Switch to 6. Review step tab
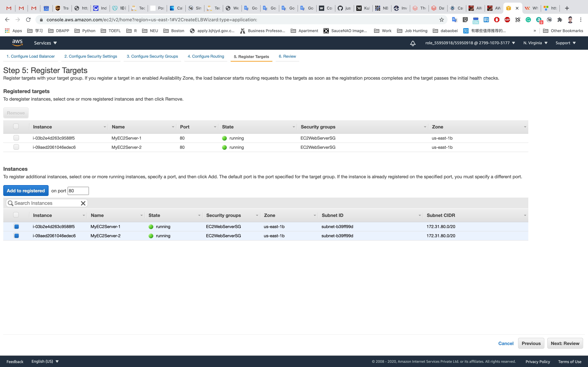588x367 pixels. pos(287,56)
